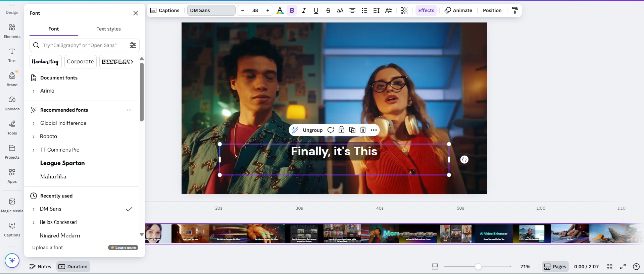Lock the selected element

tap(341, 130)
